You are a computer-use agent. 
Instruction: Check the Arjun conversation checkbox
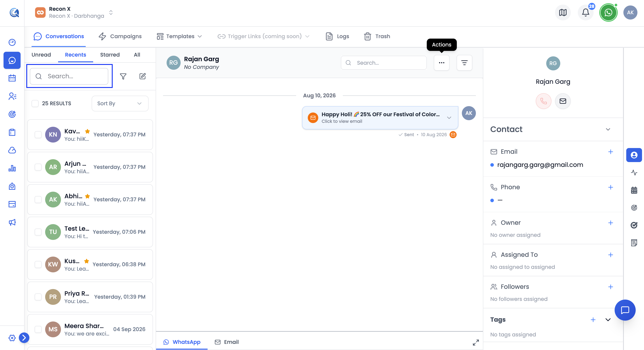pyautogui.click(x=38, y=167)
